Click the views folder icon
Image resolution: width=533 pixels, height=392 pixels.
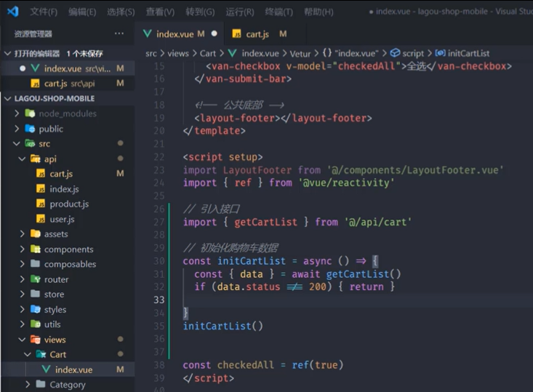click(x=36, y=339)
